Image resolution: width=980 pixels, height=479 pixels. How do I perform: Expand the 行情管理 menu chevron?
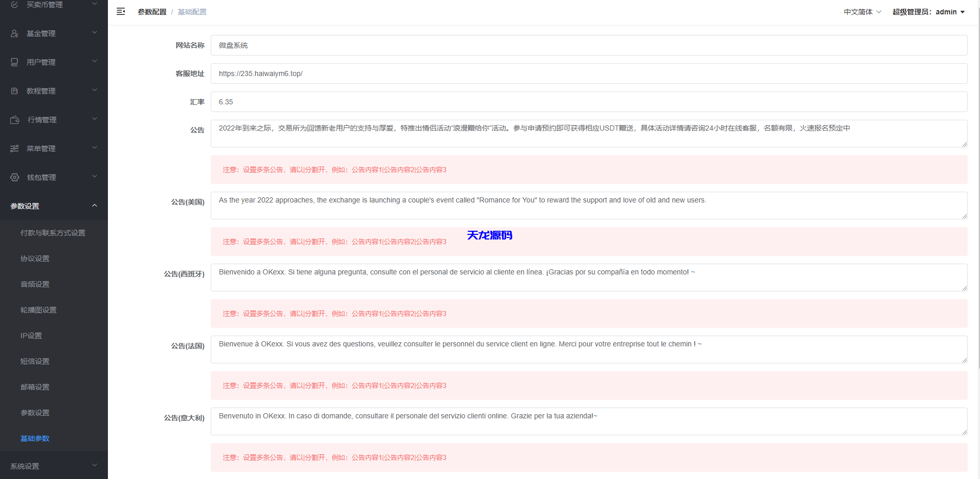pyautogui.click(x=95, y=119)
